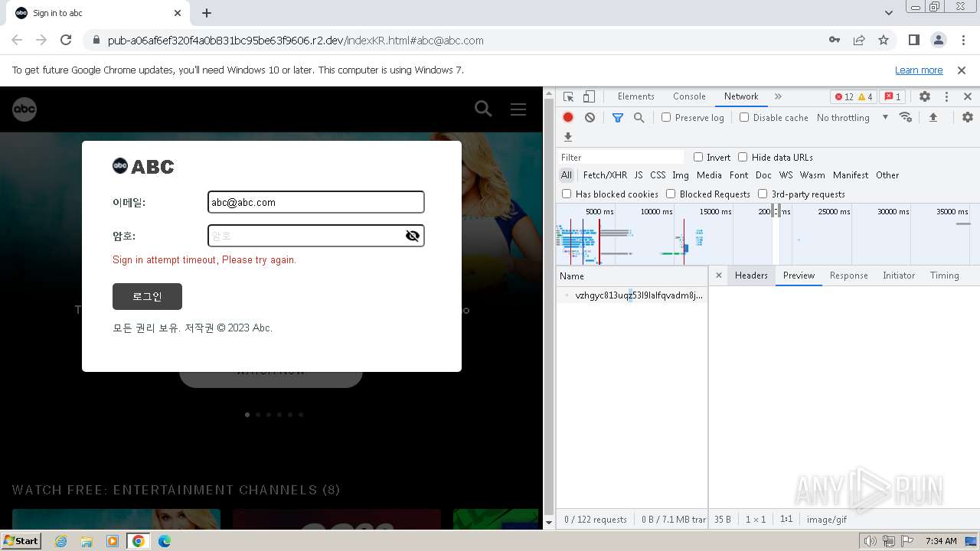Open the Headers tab of the request
This screenshot has height=551, width=980.
coord(751,275)
